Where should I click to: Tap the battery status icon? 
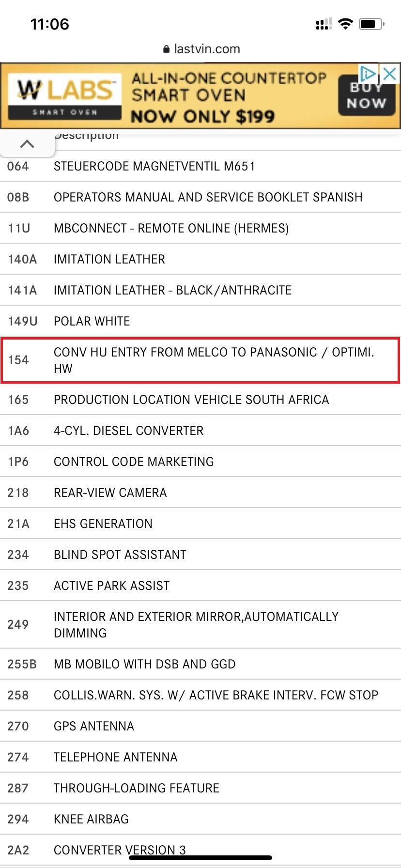[371, 24]
